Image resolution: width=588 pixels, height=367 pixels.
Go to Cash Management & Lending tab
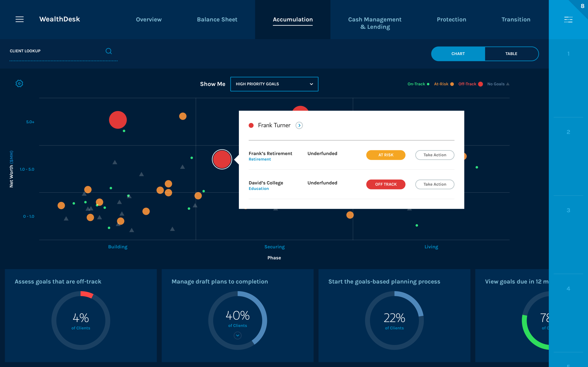pos(375,23)
